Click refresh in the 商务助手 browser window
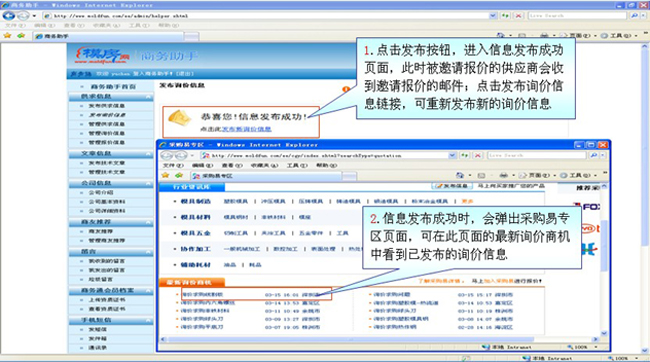650x362 pixels. pos(505,16)
